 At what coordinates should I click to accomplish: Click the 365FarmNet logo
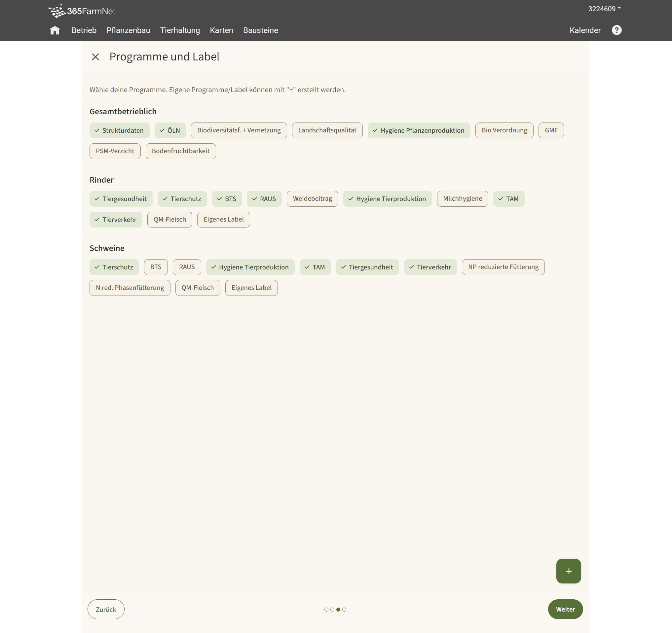pos(82,11)
